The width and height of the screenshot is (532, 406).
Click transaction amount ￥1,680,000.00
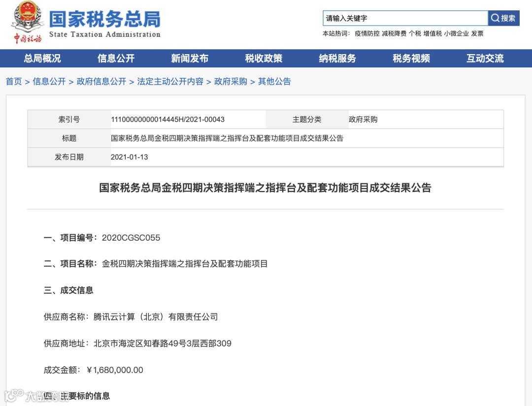tap(114, 370)
